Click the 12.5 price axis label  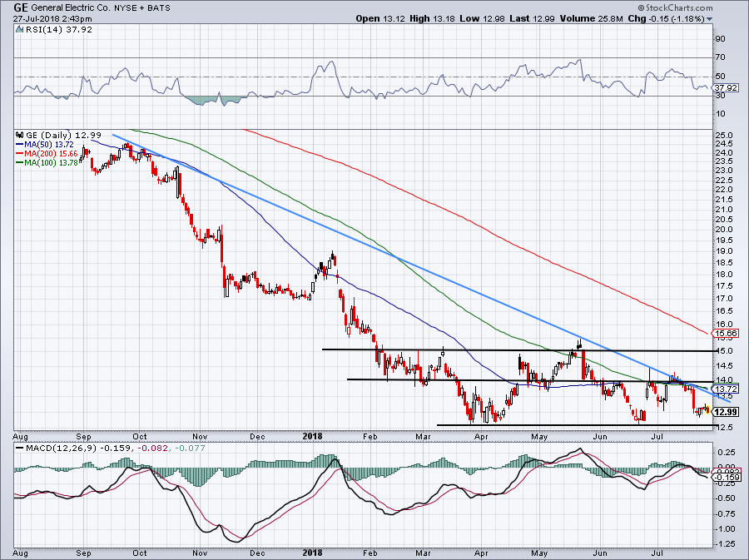(724, 427)
